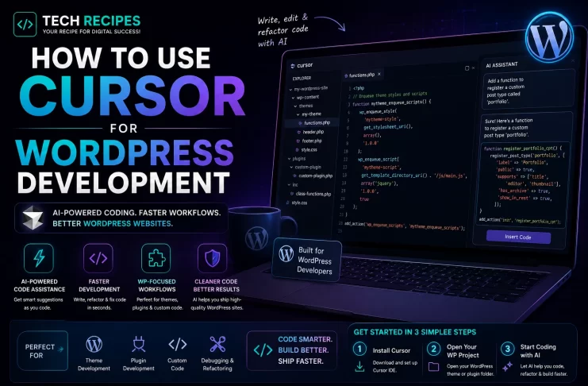This screenshot has height=386, width=588.
Task: Click the 'Start Coding with AI' step heading
Action: [538, 351]
